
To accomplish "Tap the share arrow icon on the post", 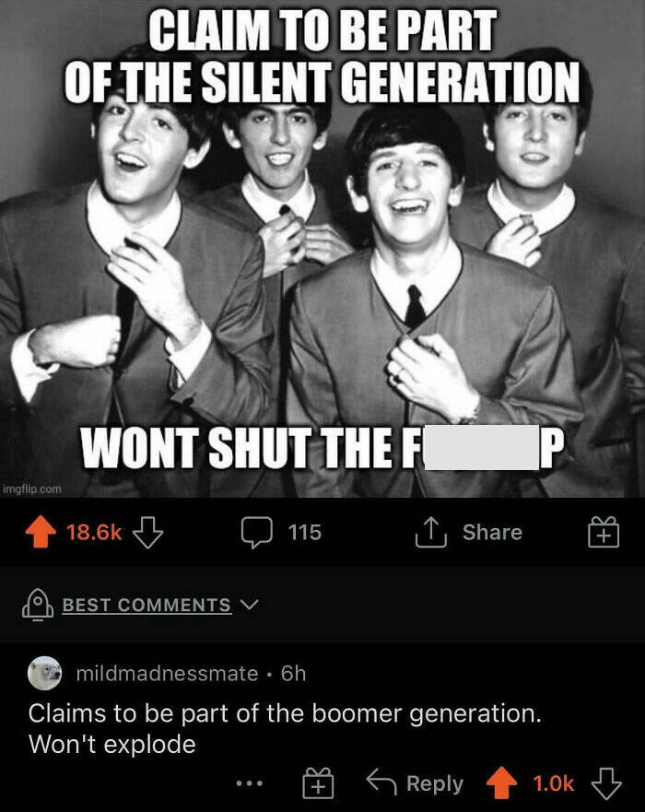I will click(431, 532).
